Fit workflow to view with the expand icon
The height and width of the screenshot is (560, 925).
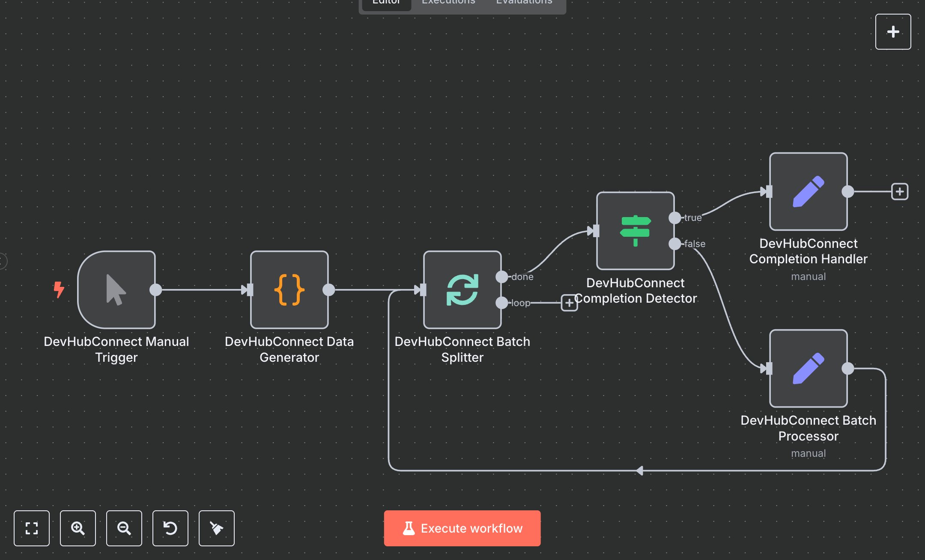pyautogui.click(x=31, y=528)
